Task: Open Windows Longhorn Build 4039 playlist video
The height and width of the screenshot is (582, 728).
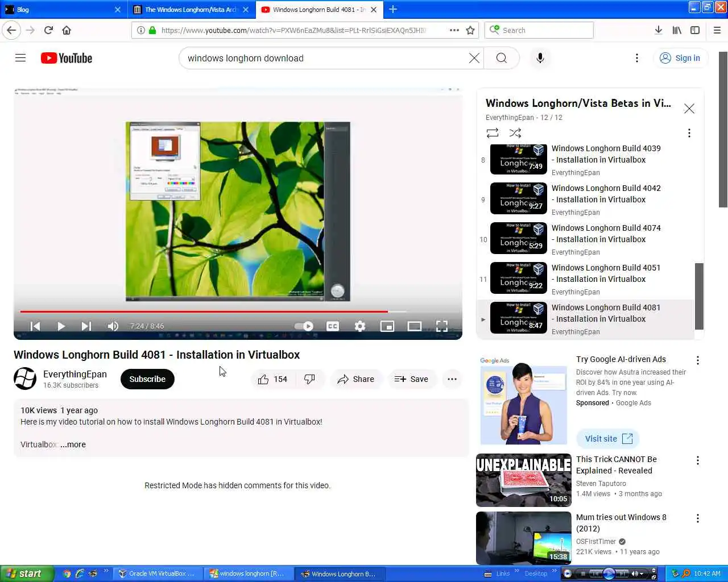Action: click(586, 160)
